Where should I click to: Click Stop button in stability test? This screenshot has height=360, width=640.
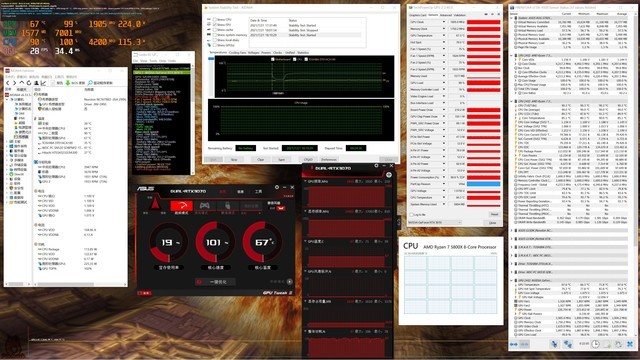click(x=234, y=160)
